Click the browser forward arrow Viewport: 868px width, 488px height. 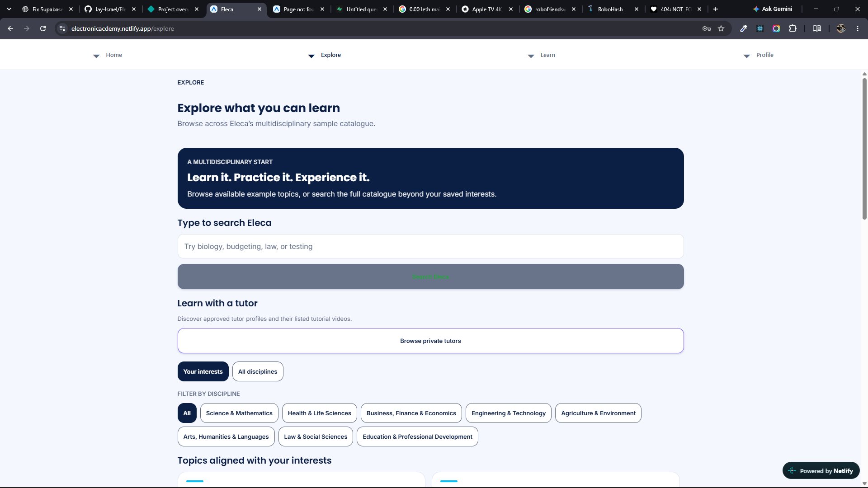click(27, 28)
